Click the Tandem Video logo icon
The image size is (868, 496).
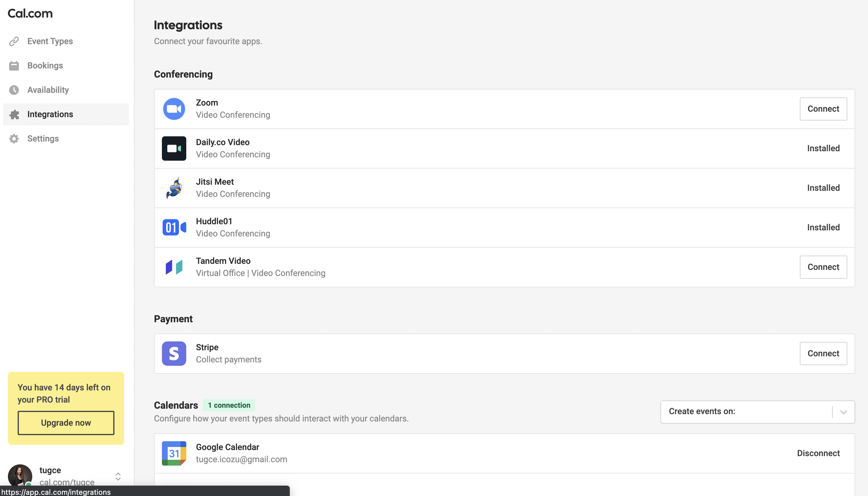(174, 267)
